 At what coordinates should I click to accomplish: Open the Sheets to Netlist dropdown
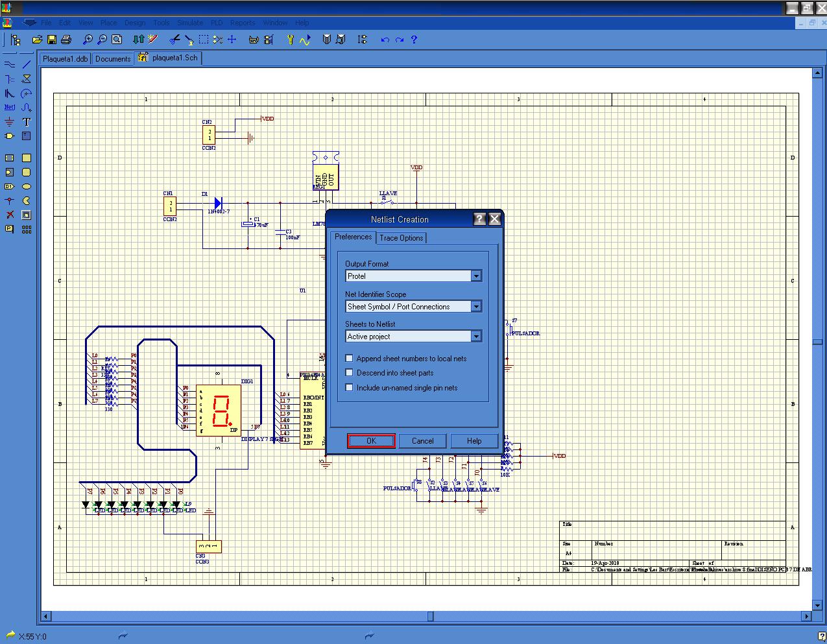(x=476, y=337)
